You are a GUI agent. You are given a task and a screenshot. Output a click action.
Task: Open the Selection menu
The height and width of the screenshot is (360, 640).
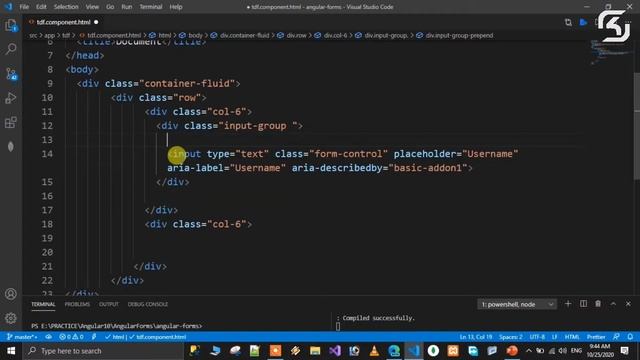[66, 7]
